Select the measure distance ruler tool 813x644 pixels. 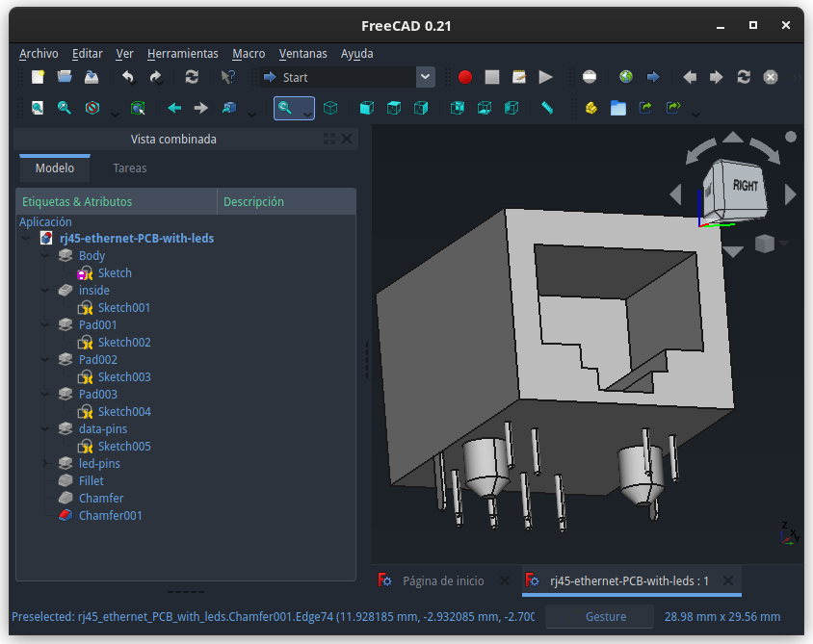pyautogui.click(x=547, y=108)
